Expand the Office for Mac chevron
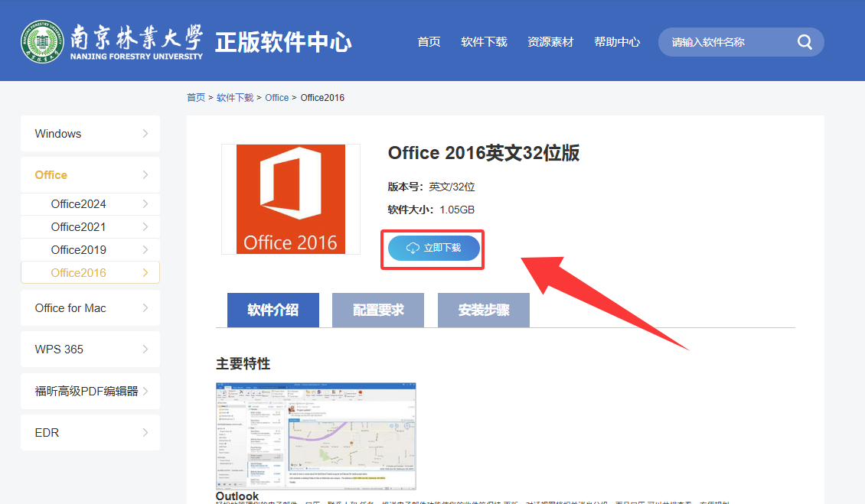Screen dimensions: 865x504 tap(145, 307)
